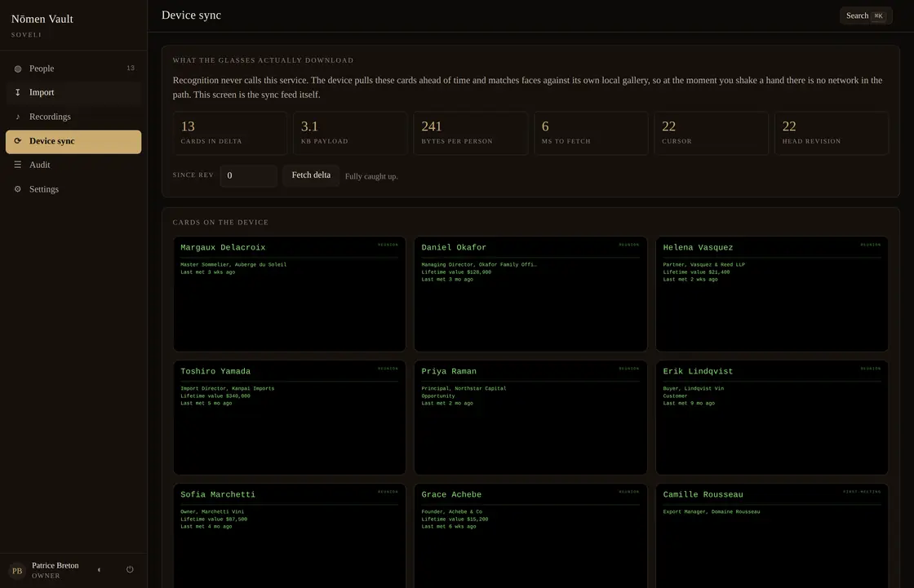Click 'Principal, Northstar Capital' text

click(x=464, y=389)
